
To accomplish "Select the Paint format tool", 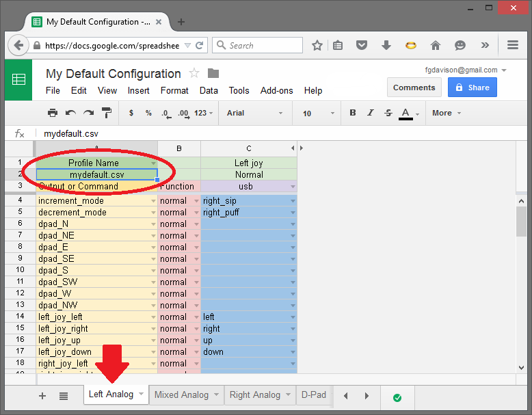I will 107,113.
